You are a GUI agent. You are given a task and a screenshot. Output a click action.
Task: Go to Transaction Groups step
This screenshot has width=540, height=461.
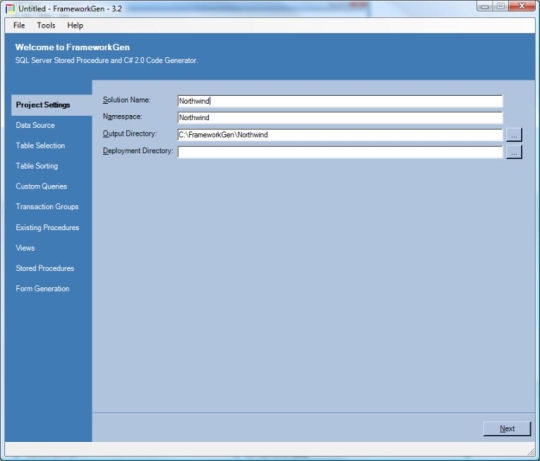[47, 207]
